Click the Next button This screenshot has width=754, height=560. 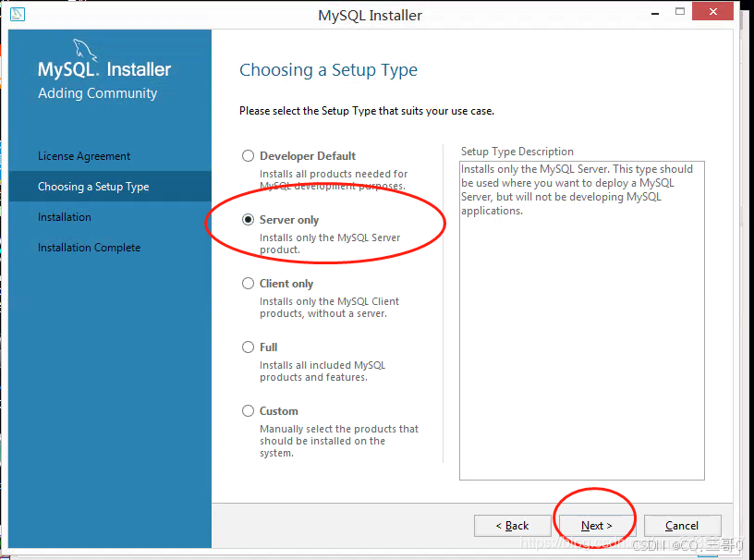[597, 526]
